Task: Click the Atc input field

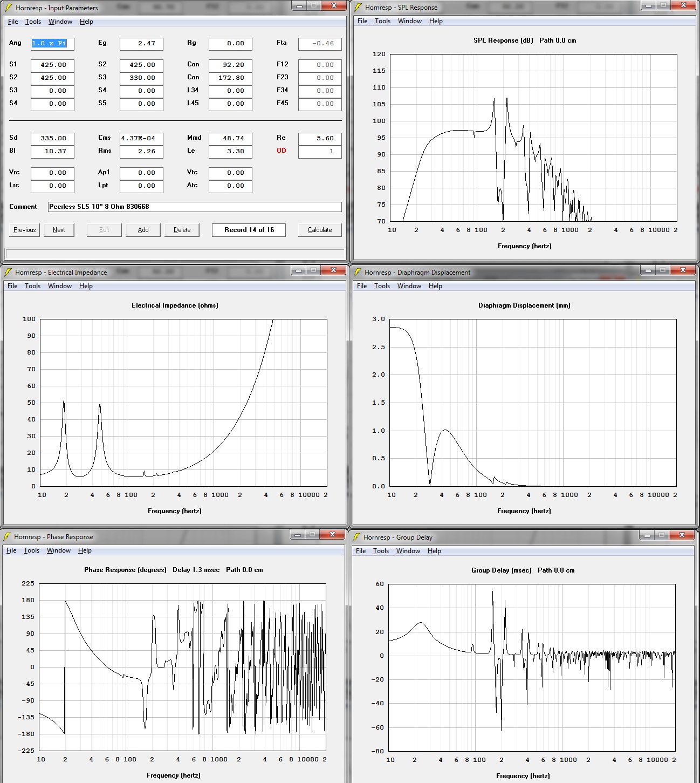Action: 230,186
